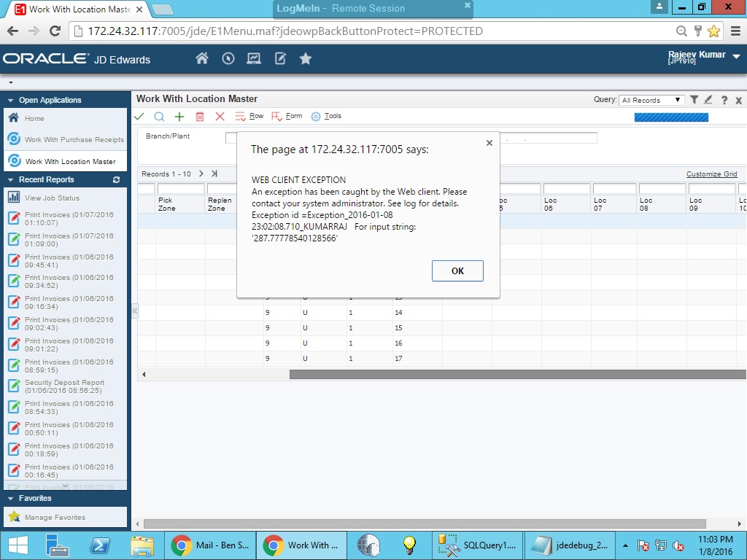Open the Favorites star icon in header
Viewport: 747px width, 560px height.
click(306, 58)
